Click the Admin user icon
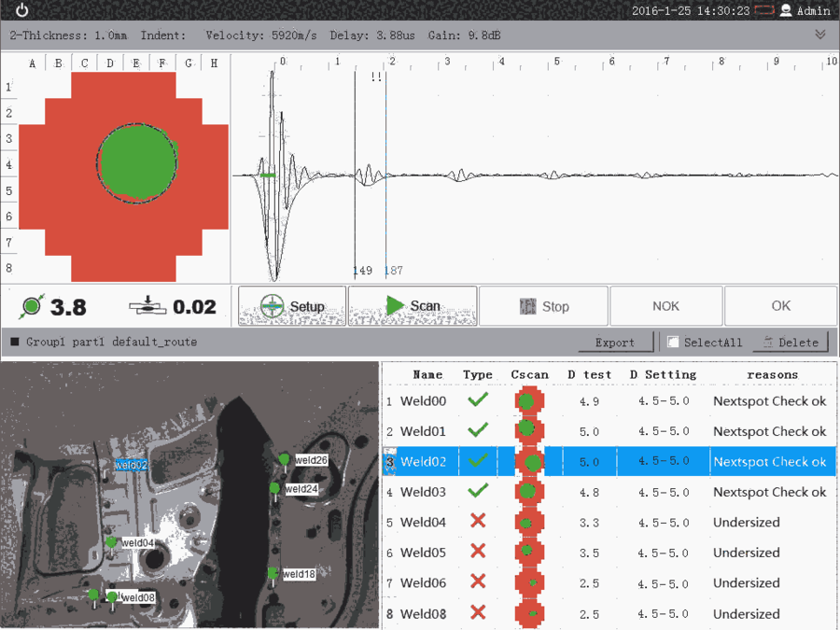 tap(786, 11)
